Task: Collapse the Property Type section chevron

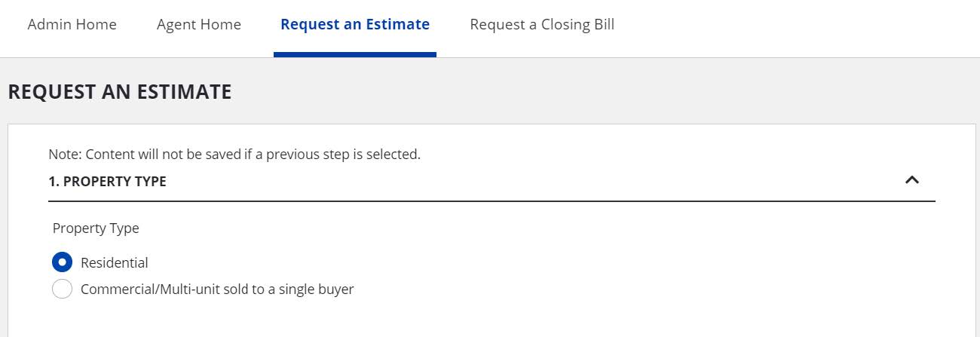Action: click(911, 180)
